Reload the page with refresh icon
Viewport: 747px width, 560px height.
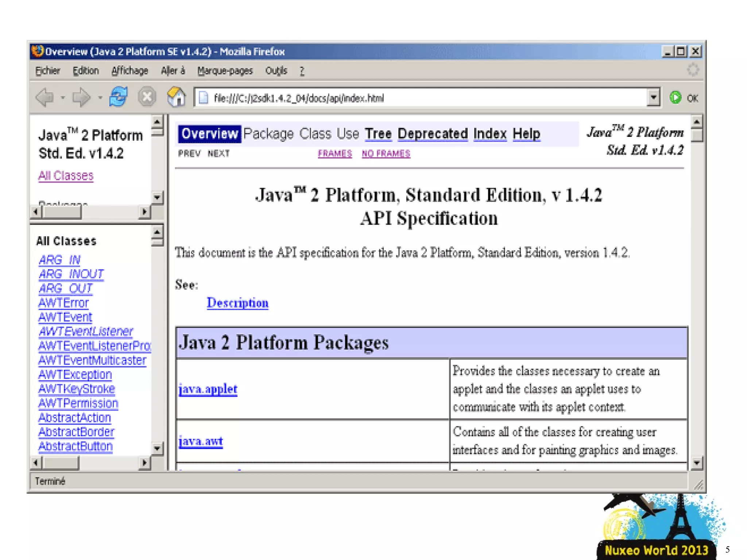tap(118, 97)
